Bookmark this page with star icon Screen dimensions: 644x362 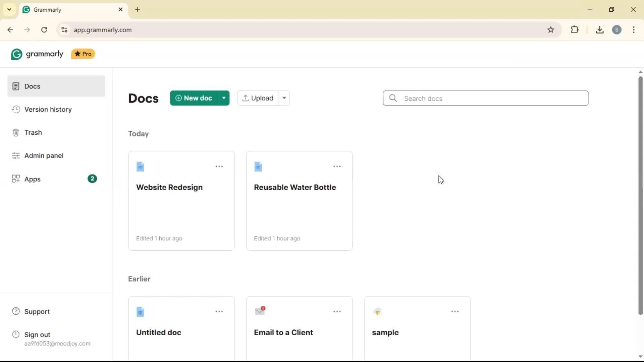coord(551,30)
